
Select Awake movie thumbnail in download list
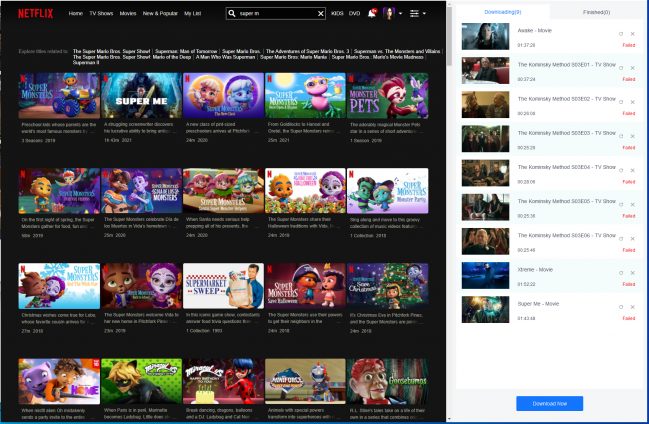486,36
